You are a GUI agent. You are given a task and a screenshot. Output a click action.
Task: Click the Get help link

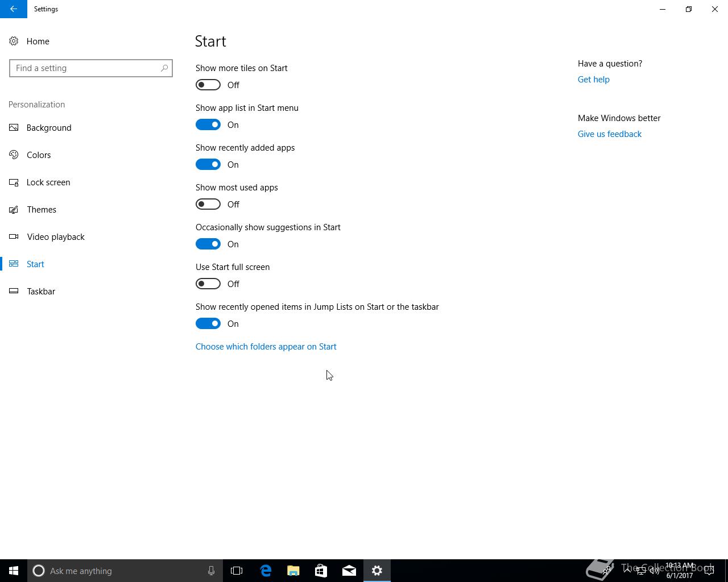click(x=593, y=79)
